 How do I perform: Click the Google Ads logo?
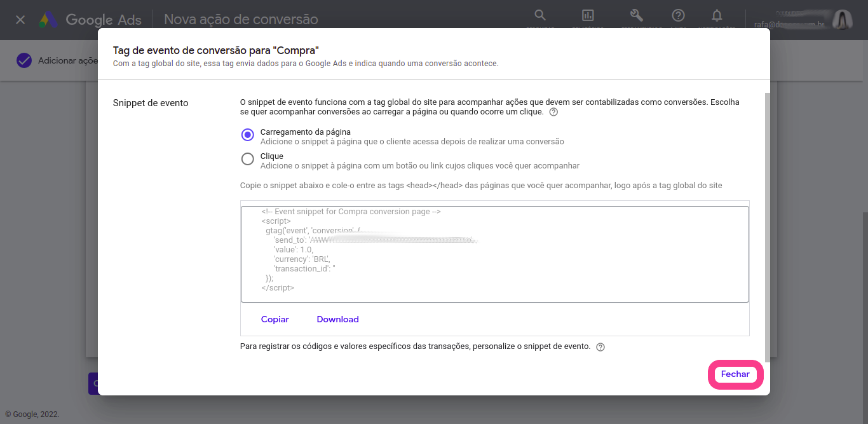tap(90, 20)
